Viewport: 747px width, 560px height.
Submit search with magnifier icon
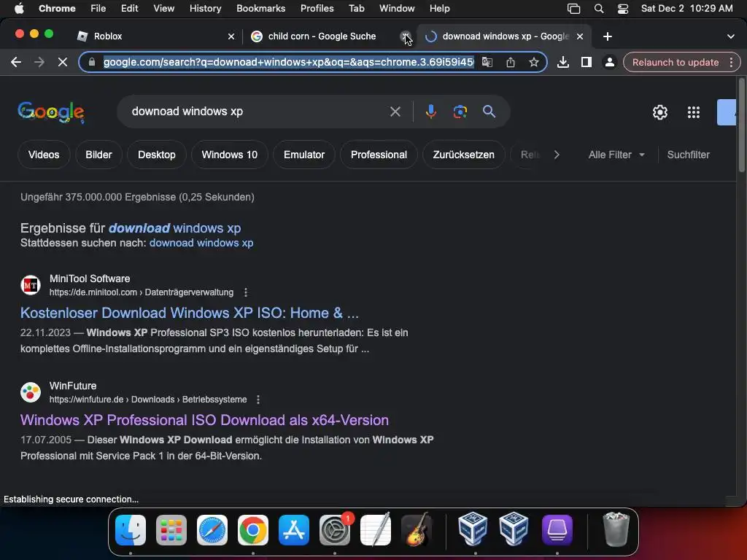[x=489, y=112]
